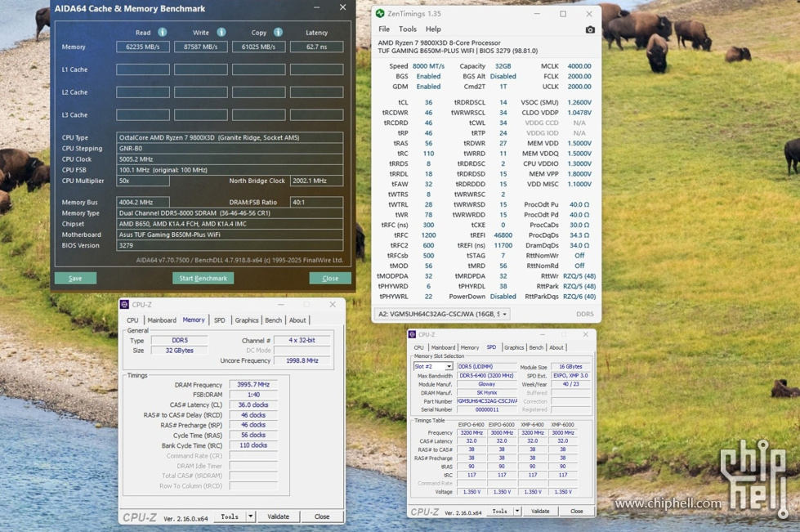Click Close in CPU-Z SPD window
This screenshot has width=800, height=532.
click(x=577, y=511)
